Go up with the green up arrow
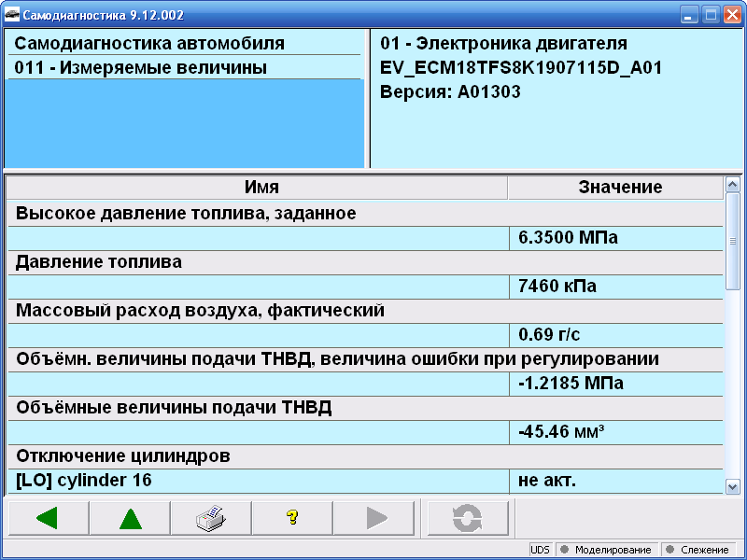The width and height of the screenshot is (747, 560). [x=130, y=518]
